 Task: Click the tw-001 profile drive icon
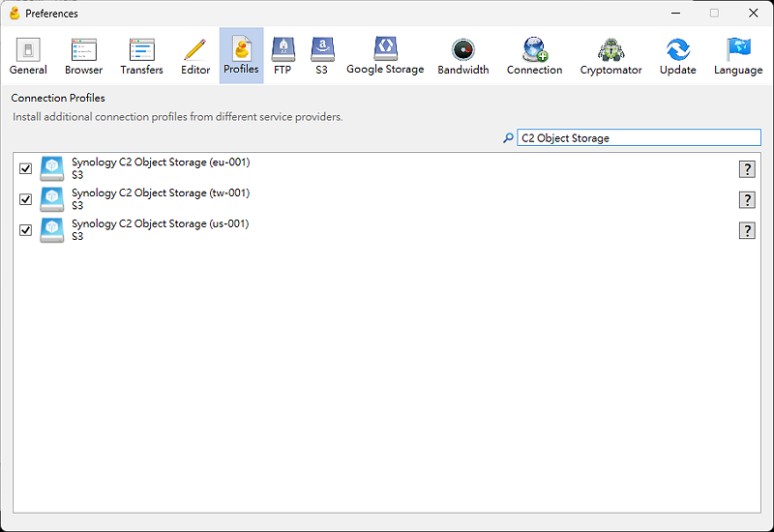(x=52, y=199)
